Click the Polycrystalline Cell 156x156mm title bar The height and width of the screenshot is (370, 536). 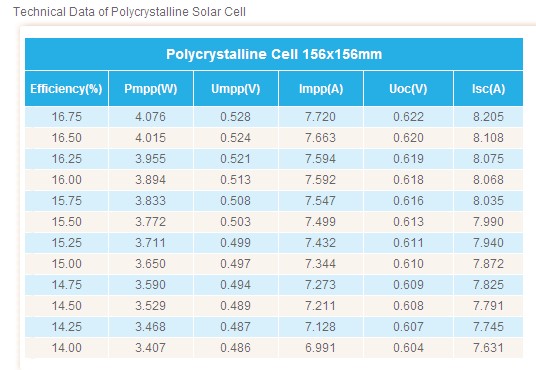[x=274, y=54]
